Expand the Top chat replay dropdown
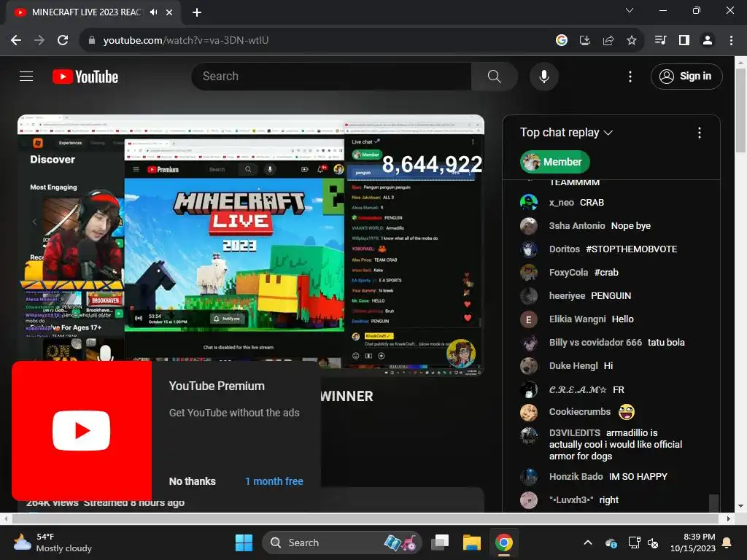 coord(566,133)
